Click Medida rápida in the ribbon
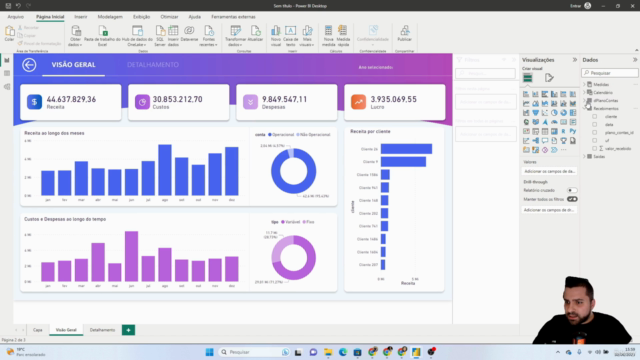Screen dimensions: 640x360 343,36
